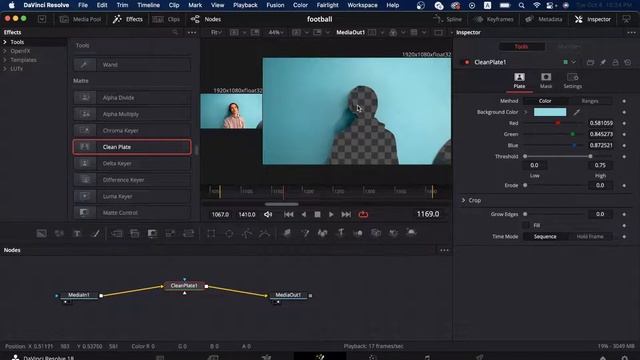Adjust the Green slider

coord(573,134)
